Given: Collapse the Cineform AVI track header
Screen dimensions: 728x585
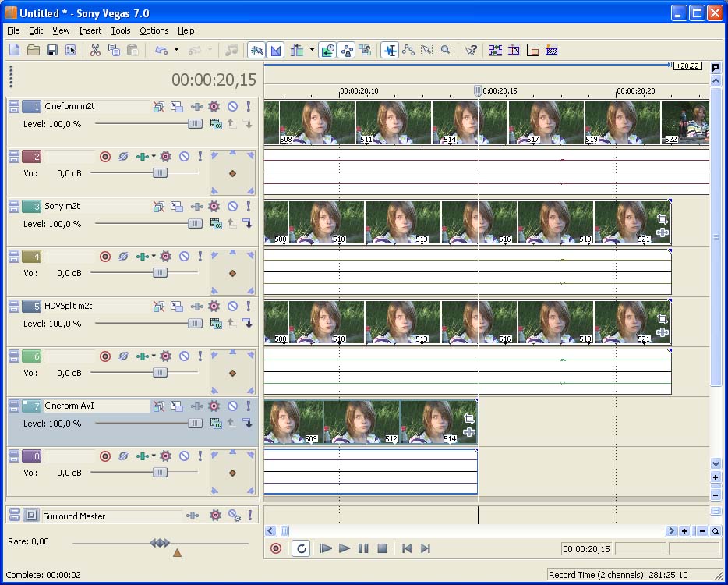Looking at the screenshot, I should (14, 403).
